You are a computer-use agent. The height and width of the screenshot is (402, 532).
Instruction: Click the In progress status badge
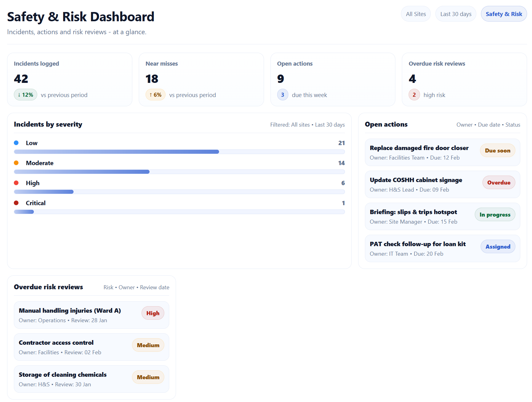pos(495,215)
